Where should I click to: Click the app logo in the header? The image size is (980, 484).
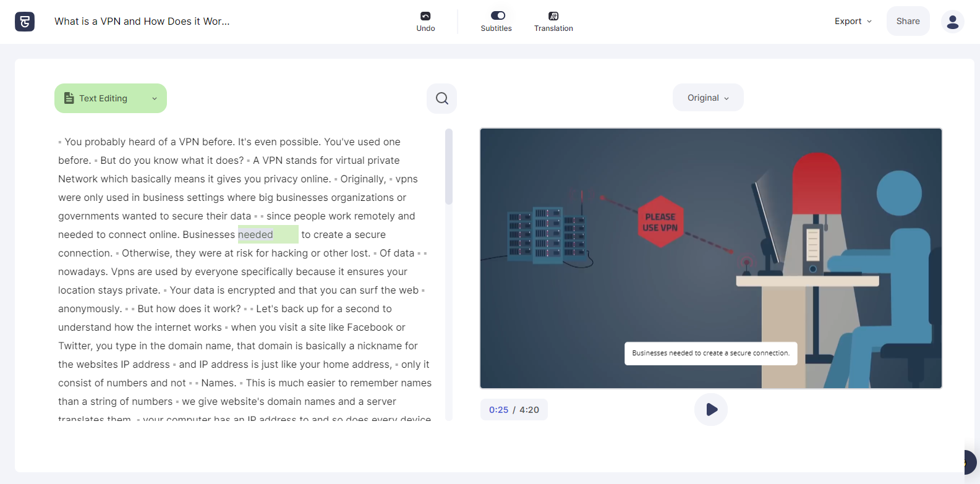(25, 22)
